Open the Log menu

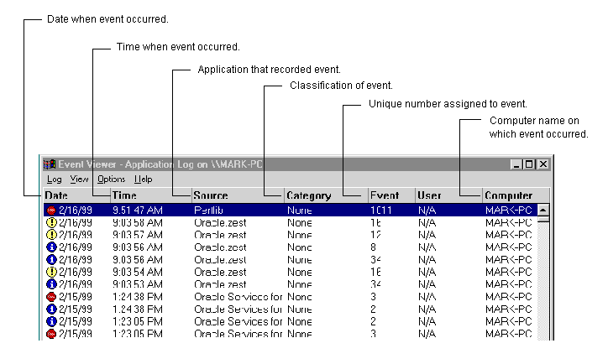(54, 179)
